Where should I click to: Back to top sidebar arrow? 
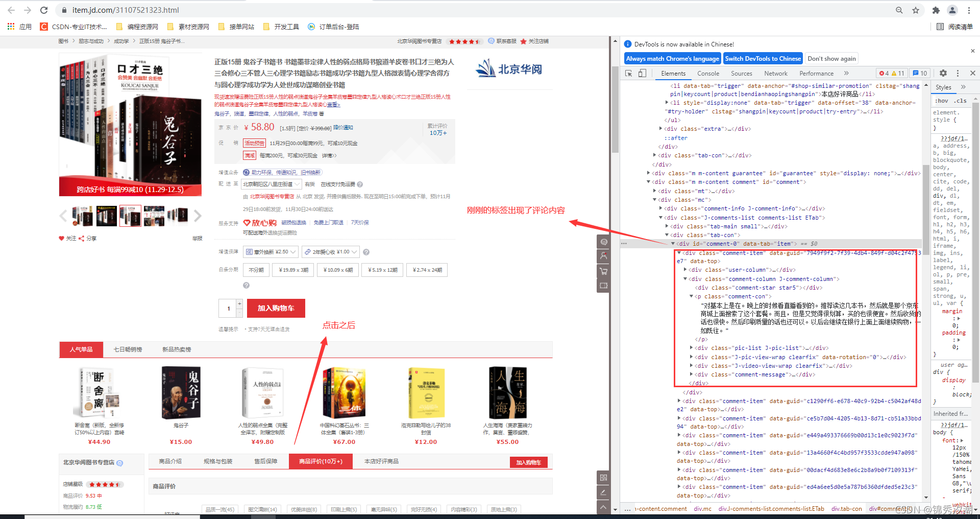(x=604, y=507)
